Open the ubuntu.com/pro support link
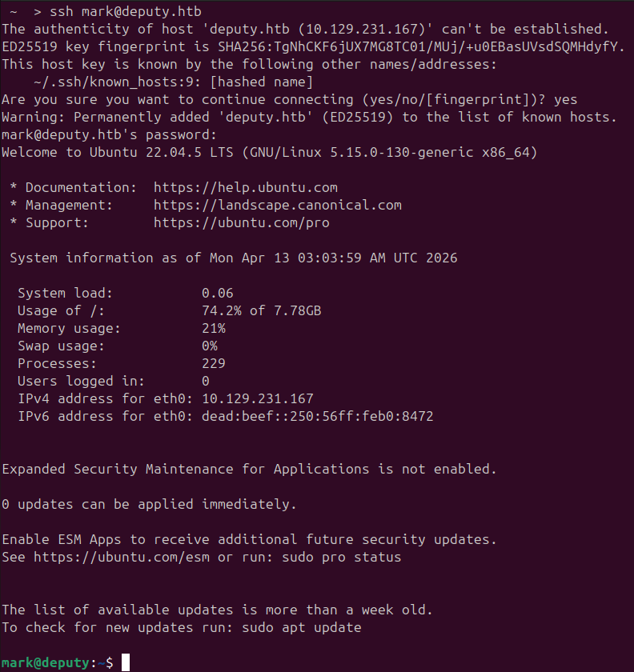This screenshot has height=672, width=634. tap(242, 223)
